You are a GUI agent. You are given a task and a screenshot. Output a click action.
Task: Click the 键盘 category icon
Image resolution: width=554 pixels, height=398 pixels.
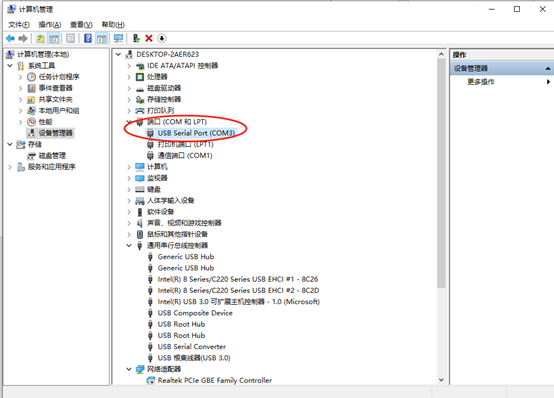140,189
